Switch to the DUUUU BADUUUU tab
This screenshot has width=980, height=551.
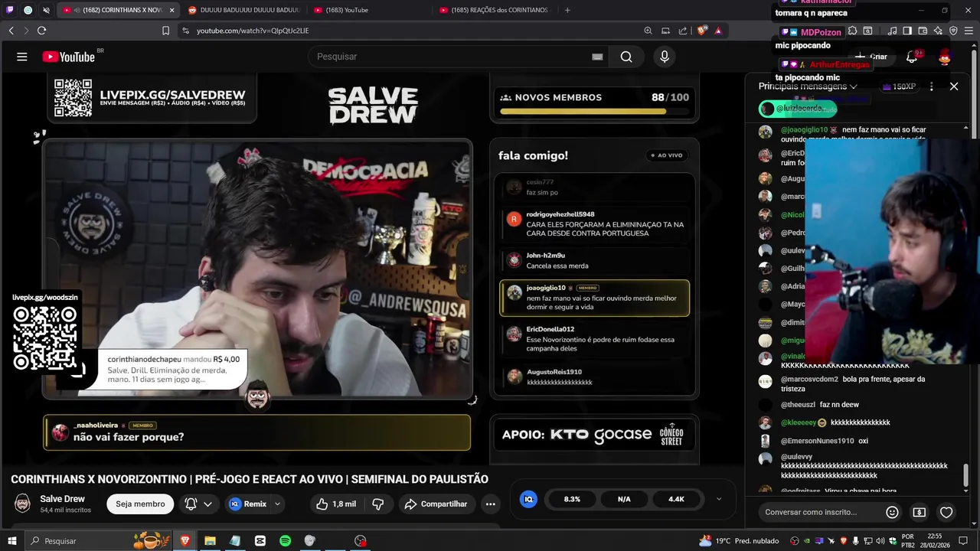point(244,10)
